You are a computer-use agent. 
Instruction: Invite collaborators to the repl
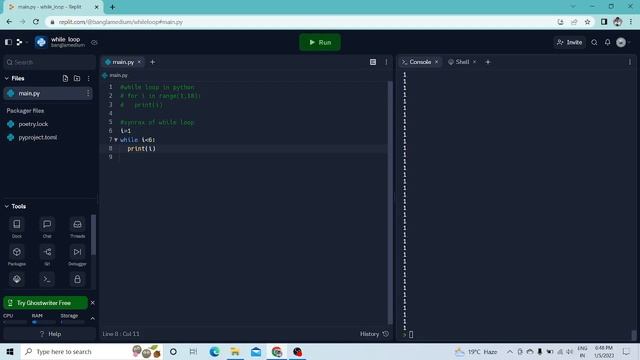click(x=569, y=42)
